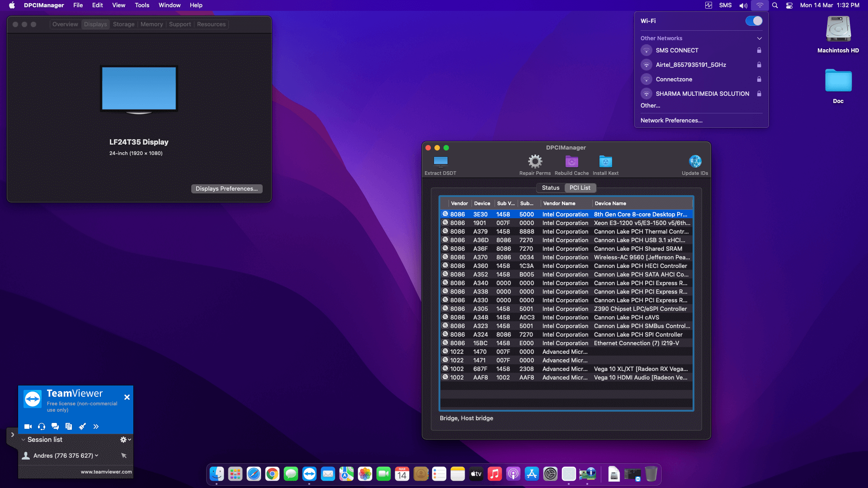Open the TeamViewer chat bubbles icon
Screen dimensions: 868x488
(x=55, y=426)
